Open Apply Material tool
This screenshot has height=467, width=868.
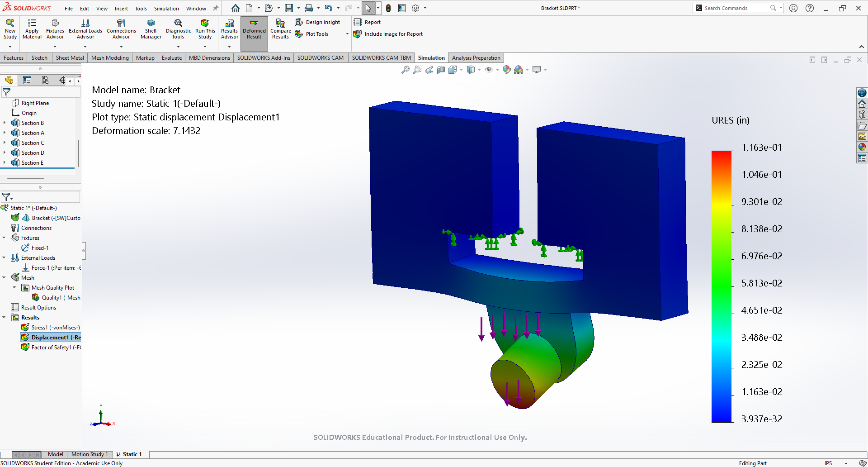32,29
